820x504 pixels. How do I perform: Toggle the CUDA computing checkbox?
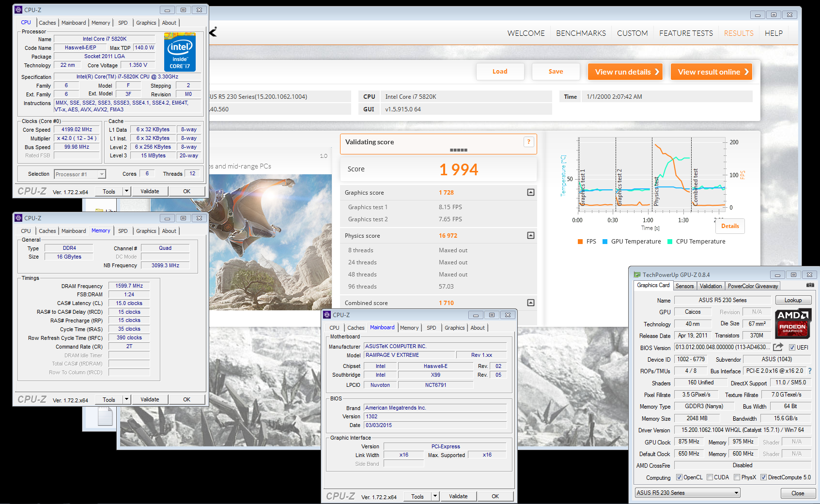[710, 477]
